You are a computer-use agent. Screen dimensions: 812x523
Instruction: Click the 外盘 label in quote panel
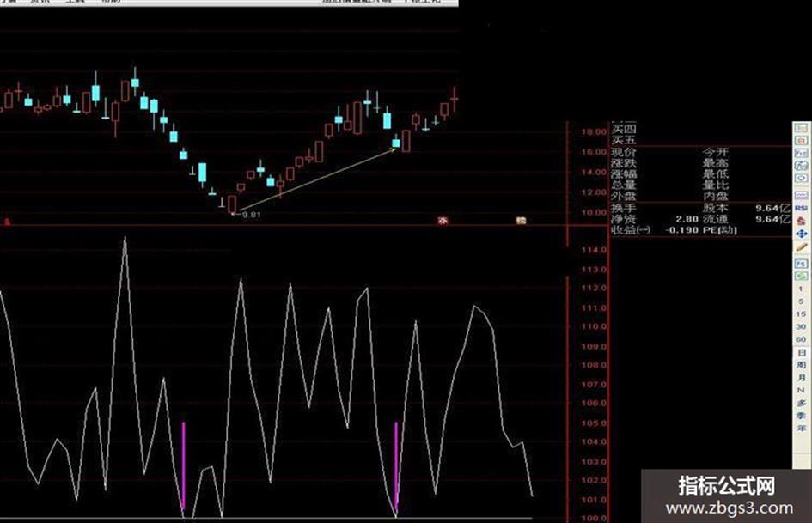pos(624,197)
